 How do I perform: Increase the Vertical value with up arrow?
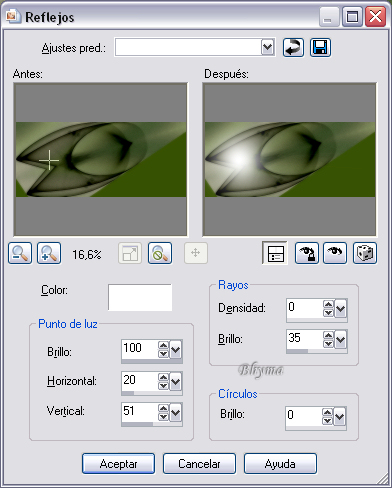click(x=163, y=408)
